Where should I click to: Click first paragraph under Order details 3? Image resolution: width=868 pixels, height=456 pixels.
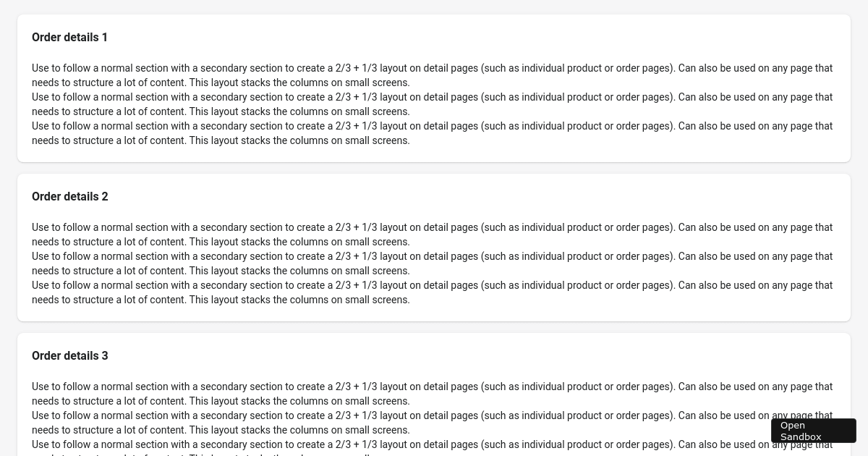tap(432, 394)
